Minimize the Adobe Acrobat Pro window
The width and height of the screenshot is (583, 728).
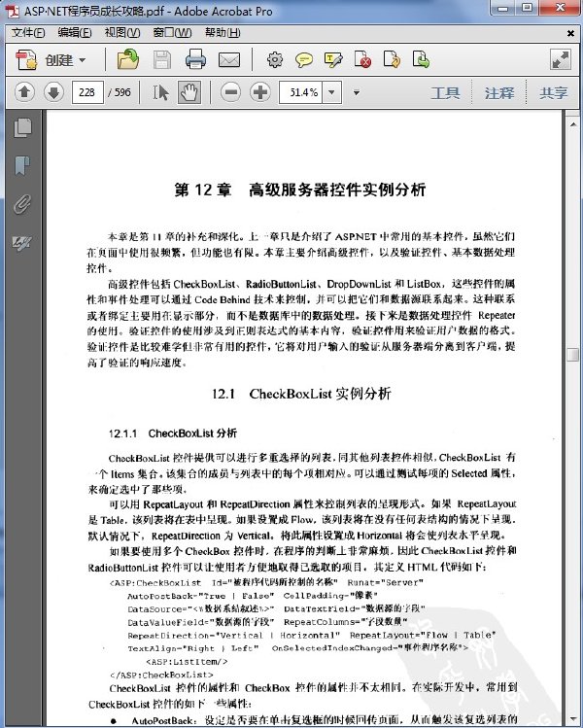pyautogui.click(x=503, y=8)
